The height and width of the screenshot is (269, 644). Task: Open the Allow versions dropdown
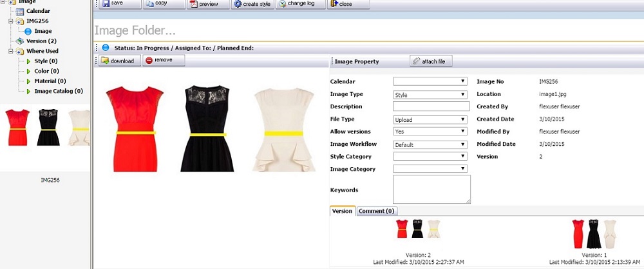(x=430, y=132)
